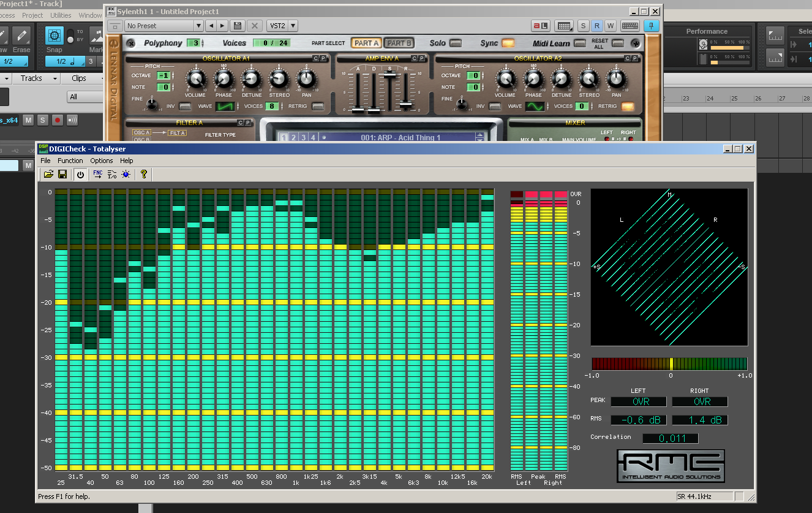This screenshot has height=513, width=812.
Task: Select PART B in Sylenth1
Action: tap(399, 43)
